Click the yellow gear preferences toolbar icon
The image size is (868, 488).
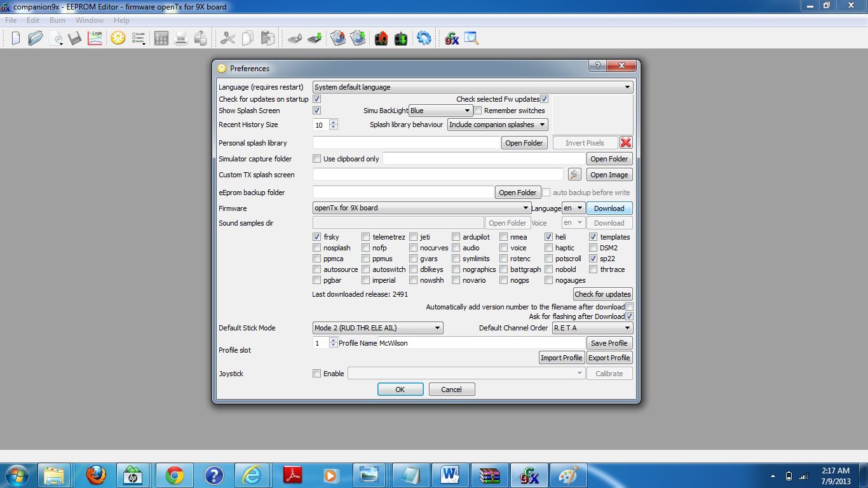(118, 38)
